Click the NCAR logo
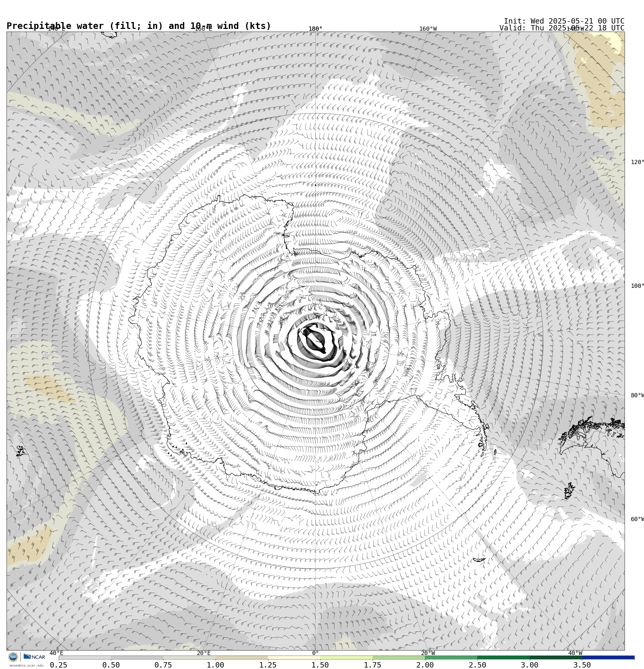Viewport: 644px width, 669px height. [34, 657]
